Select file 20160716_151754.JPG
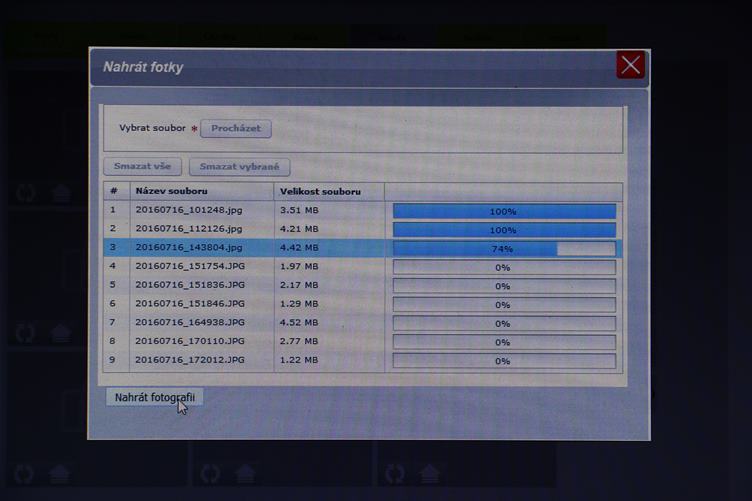 [190, 266]
